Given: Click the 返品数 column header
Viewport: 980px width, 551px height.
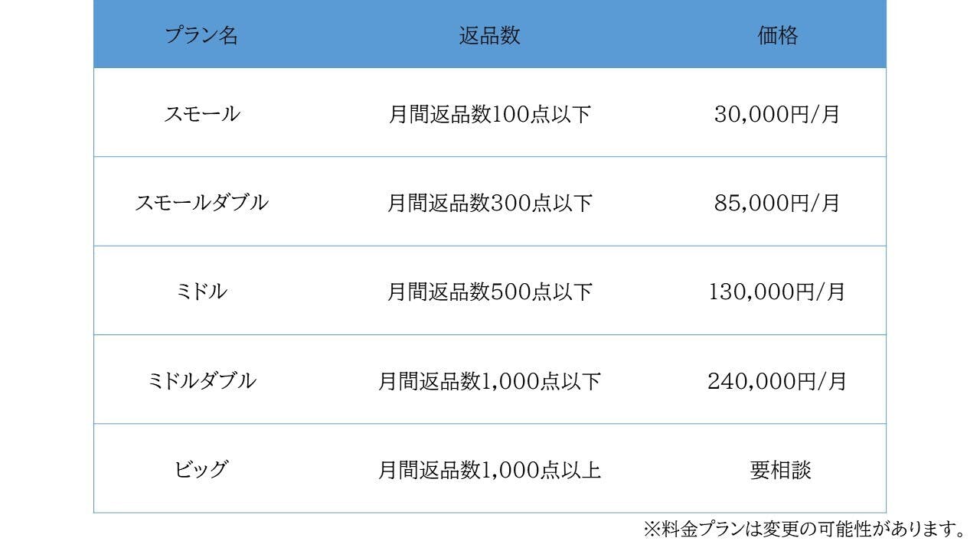Looking at the screenshot, I should click(x=490, y=36).
